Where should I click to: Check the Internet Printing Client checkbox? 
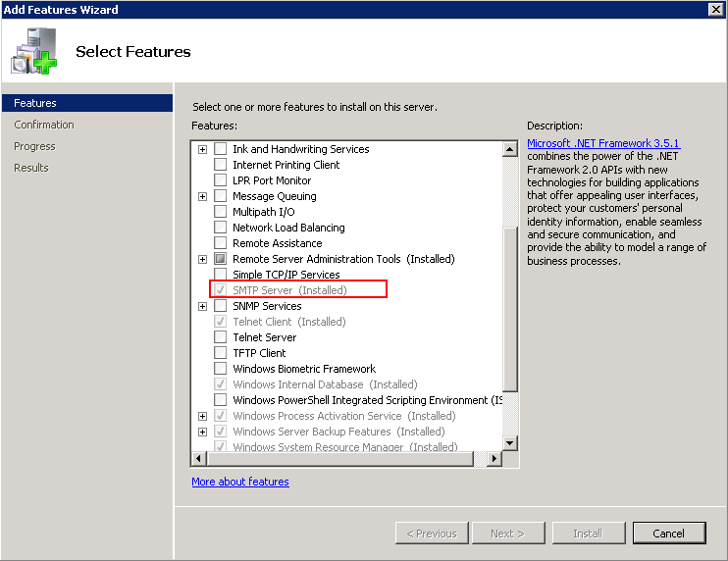pyautogui.click(x=220, y=165)
